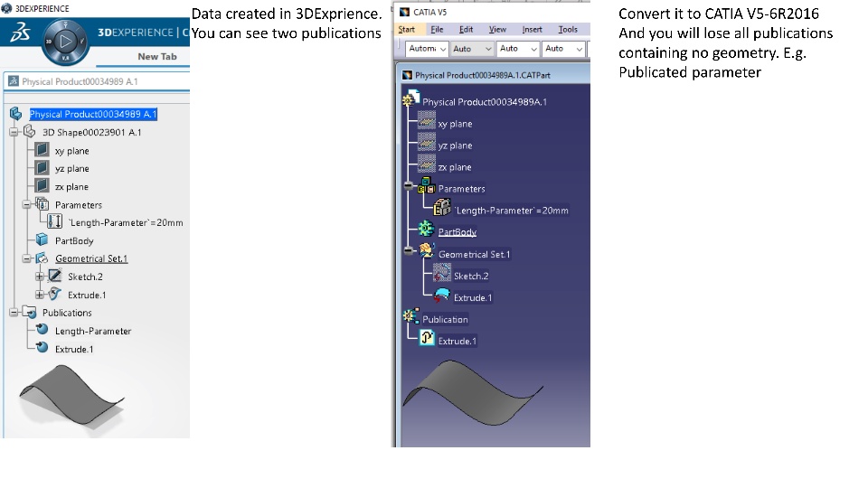Image resolution: width=868 pixels, height=488 pixels.
Task: Click Length-Parameter=20mm icon in CATIA V5 tree
Action: (442, 208)
